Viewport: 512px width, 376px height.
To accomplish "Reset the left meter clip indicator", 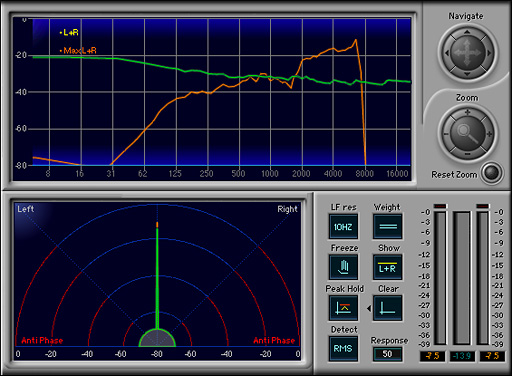I will pos(440,206).
